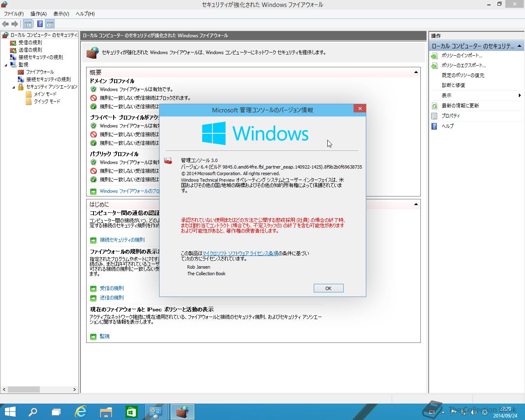Select 接続セキュリティの規則 under 監視
This screenshot has width=525, height=420.
tap(48, 80)
